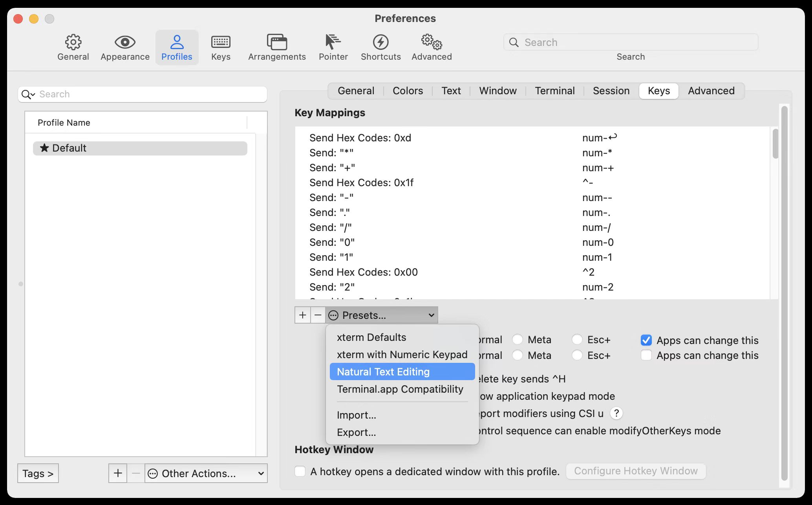812x505 pixels.
Task: Add a new key mapping
Action: click(302, 315)
